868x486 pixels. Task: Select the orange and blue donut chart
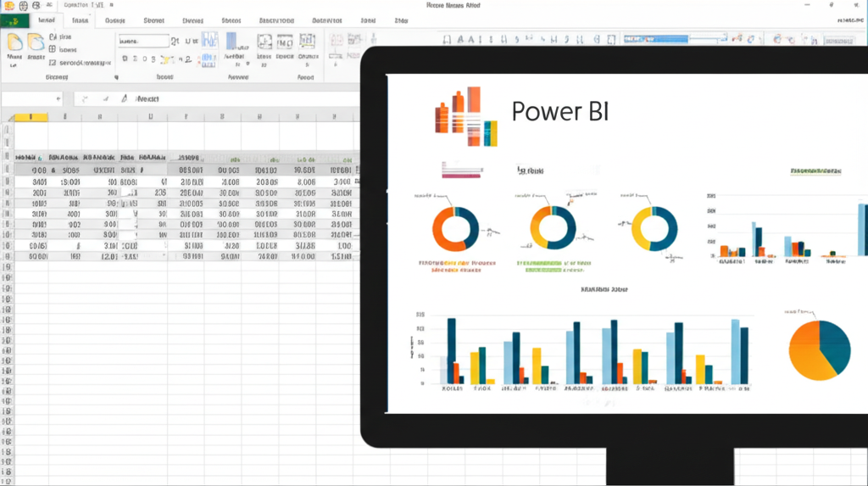pyautogui.click(x=455, y=228)
